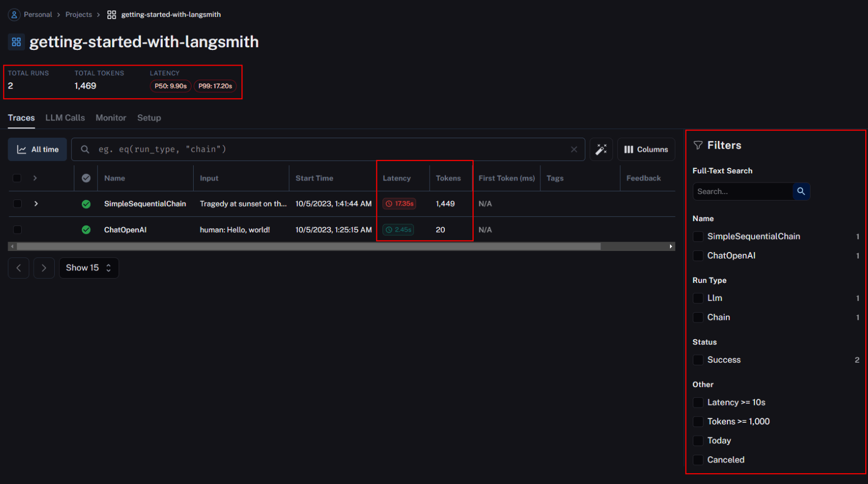The image size is (868, 484).
Task: Switch to the Traces tab
Action: 21,118
